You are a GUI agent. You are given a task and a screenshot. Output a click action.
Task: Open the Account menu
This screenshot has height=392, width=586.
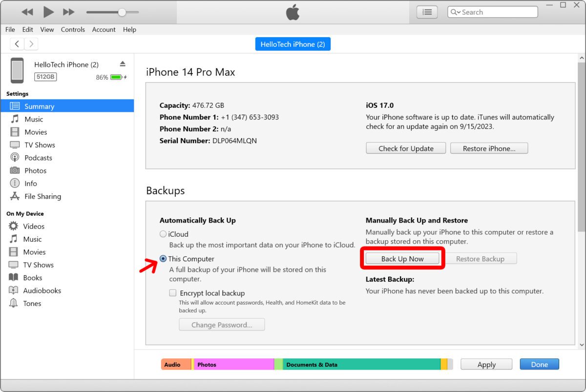click(x=104, y=29)
